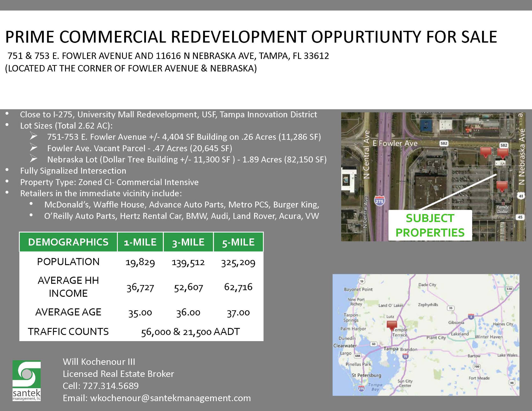This screenshot has height=411, width=532.
Task: Select the 1-MILE column header
Action: (140, 242)
